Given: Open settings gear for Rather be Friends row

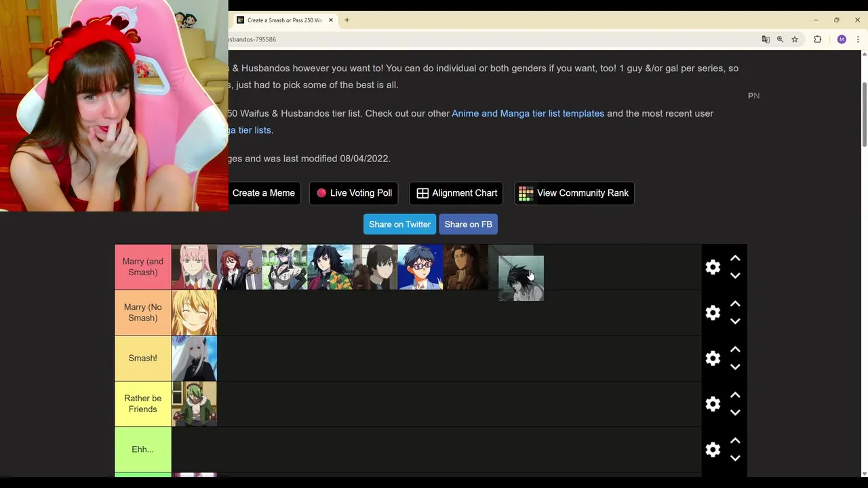Looking at the screenshot, I should click(713, 404).
